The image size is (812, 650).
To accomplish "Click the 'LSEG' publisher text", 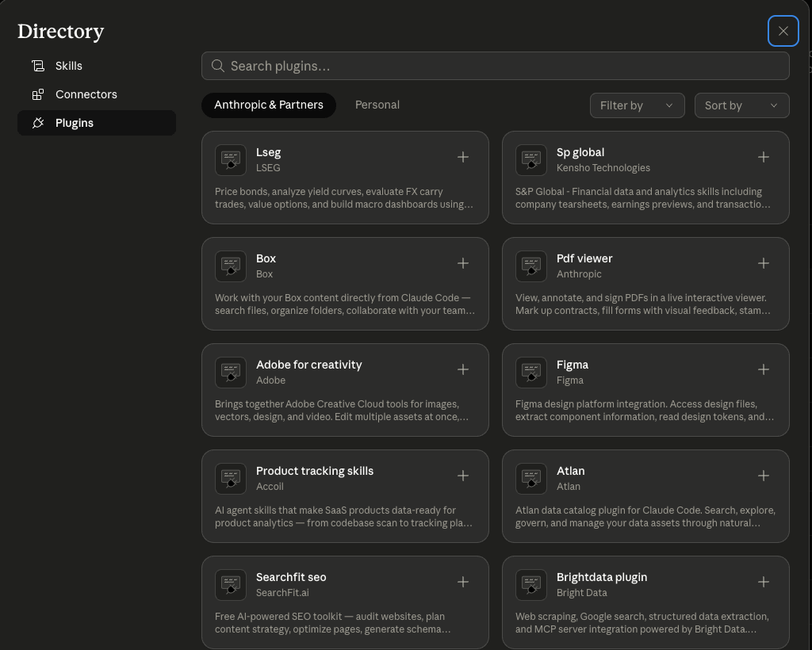I will 268,168.
